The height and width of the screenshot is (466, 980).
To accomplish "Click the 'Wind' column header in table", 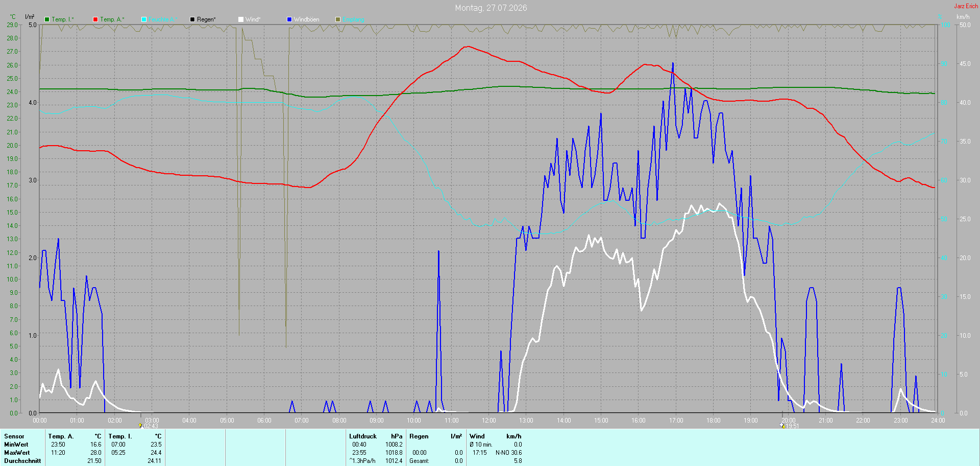I will point(477,436).
